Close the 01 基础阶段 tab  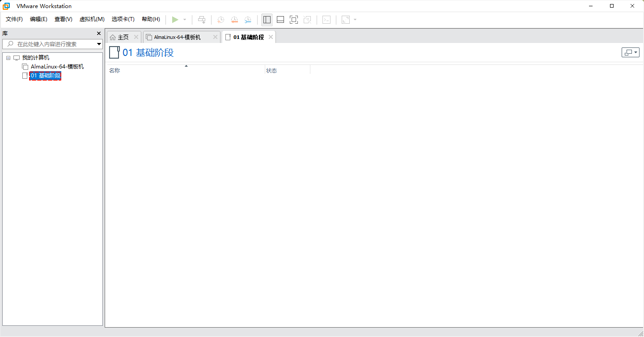click(x=271, y=37)
